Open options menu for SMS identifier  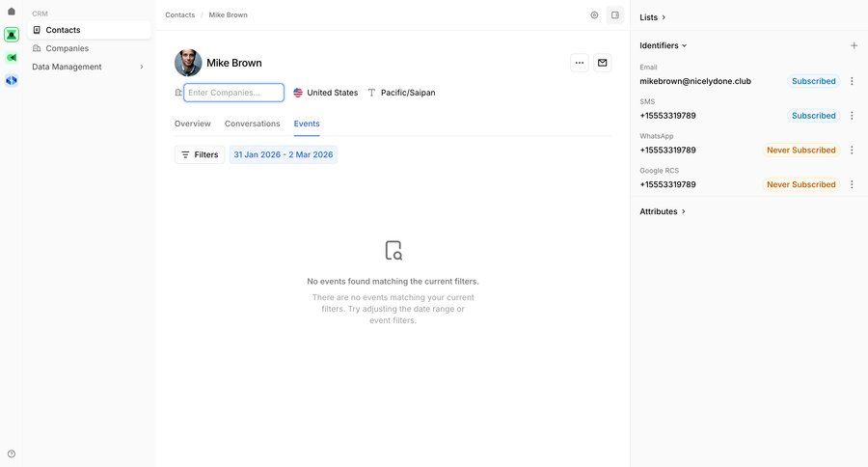(852, 115)
